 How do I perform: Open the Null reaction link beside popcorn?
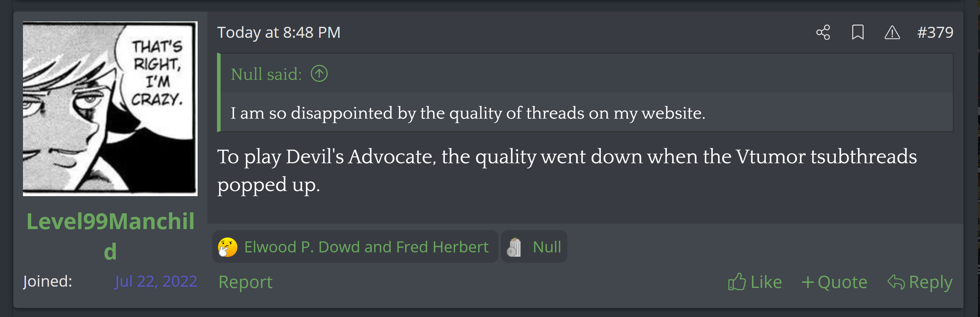[x=547, y=247]
